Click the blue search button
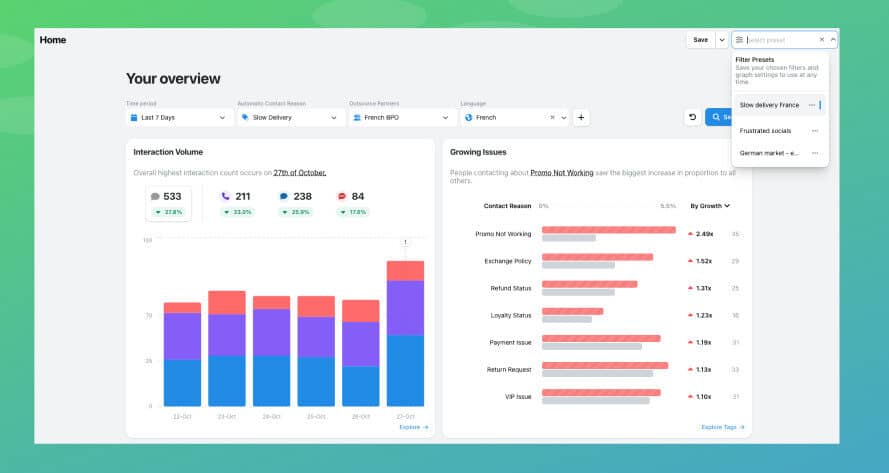This screenshot has width=889, height=473. pyautogui.click(x=719, y=117)
